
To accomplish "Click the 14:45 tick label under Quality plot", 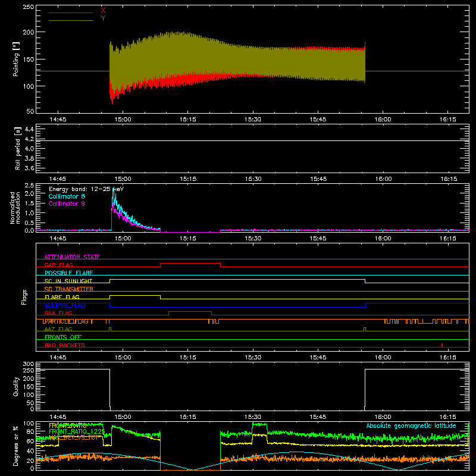I will 58,417.
